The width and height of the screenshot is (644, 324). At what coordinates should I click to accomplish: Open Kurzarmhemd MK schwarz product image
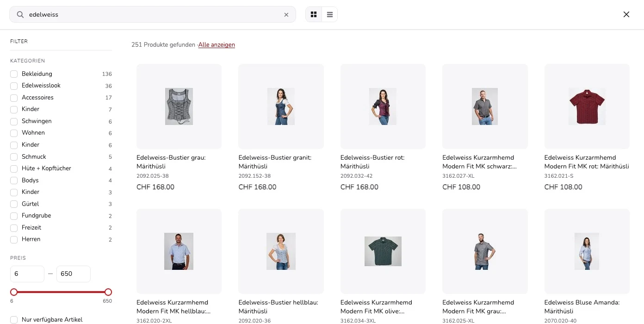click(x=485, y=106)
